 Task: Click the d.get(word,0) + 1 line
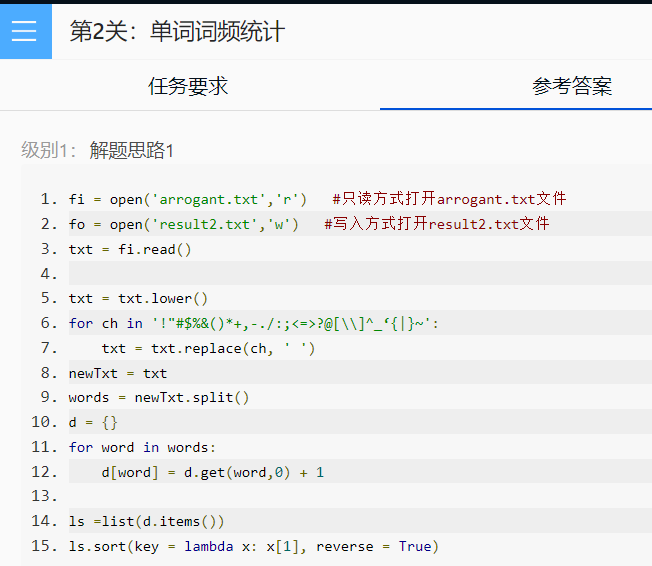pyautogui.click(x=212, y=472)
